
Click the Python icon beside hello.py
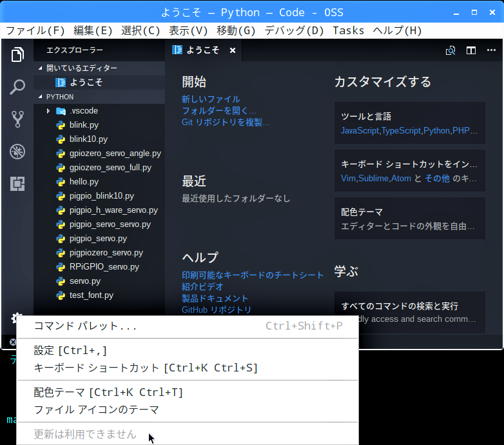pyautogui.click(x=61, y=182)
